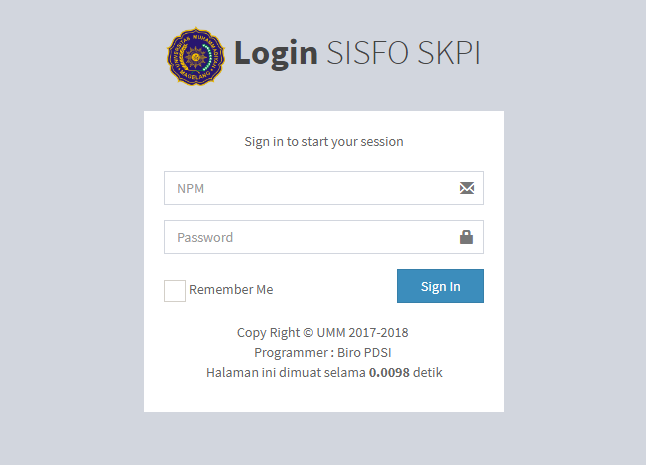
Task: Click the NPM placeholder text
Action: 190,188
